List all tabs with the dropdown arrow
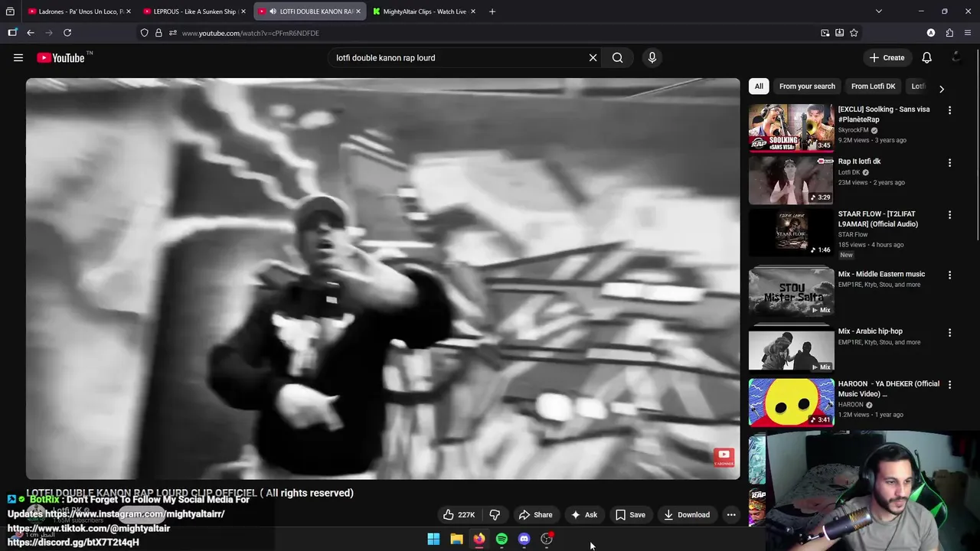The image size is (980, 551). click(878, 11)
